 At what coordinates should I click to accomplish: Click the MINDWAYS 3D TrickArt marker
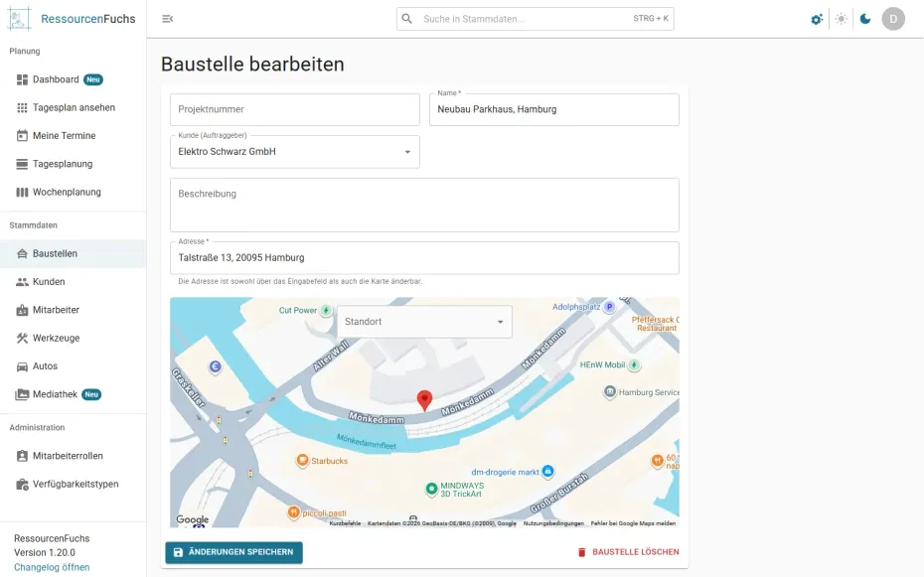431,489
